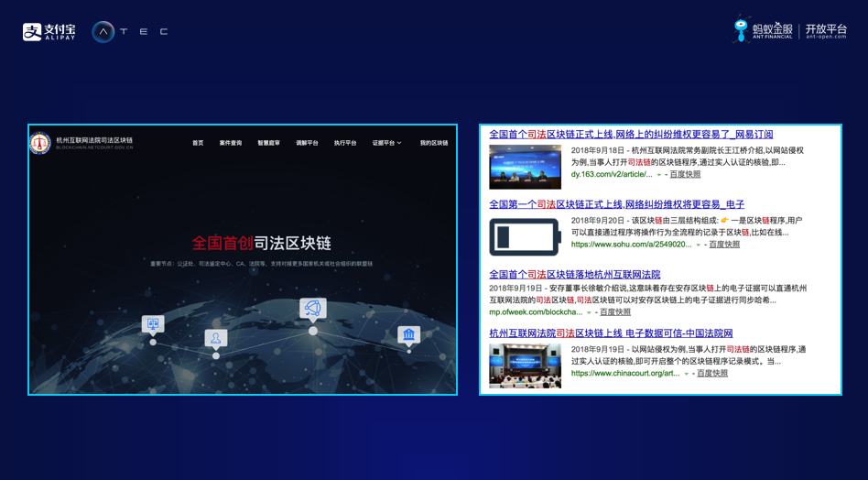Click the Hangzhou Internet Court emblem logo
The image size is (868, 480).
[x=40, y=144]
